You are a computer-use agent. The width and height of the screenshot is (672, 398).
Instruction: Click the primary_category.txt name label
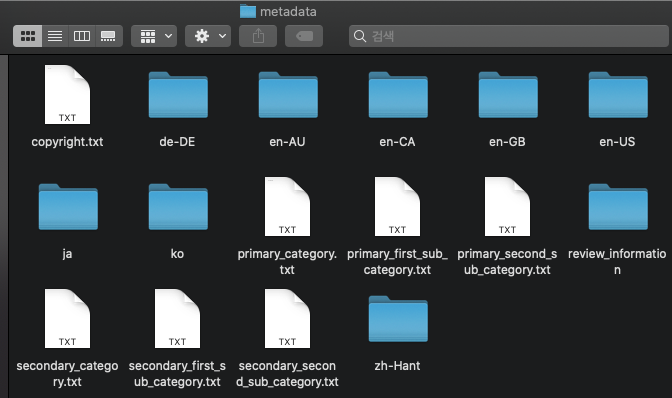(x=287, y=262)
